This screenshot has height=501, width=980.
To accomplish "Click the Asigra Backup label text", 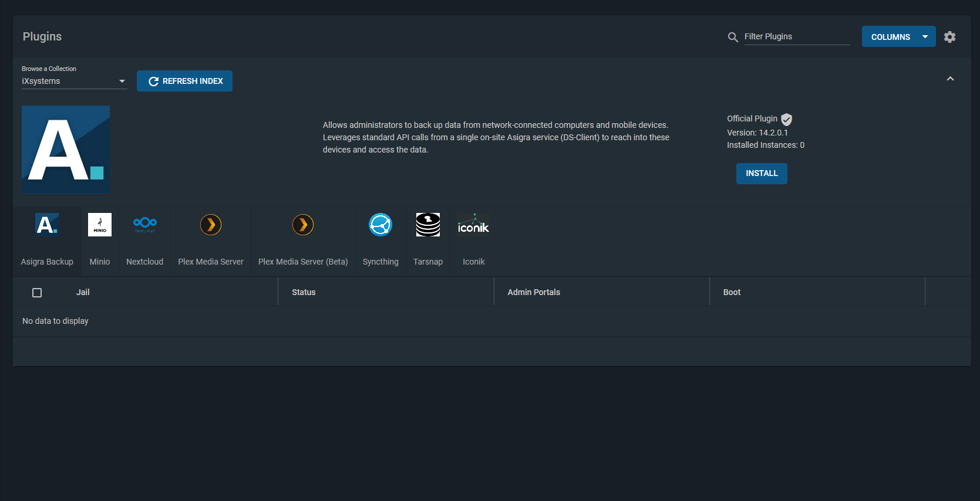I will (x=47, y=262).
